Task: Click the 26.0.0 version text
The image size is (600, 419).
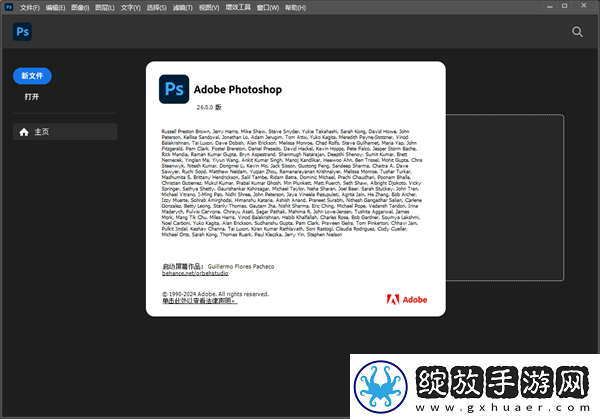Action: pyautogui.click(x=209, y=107)
